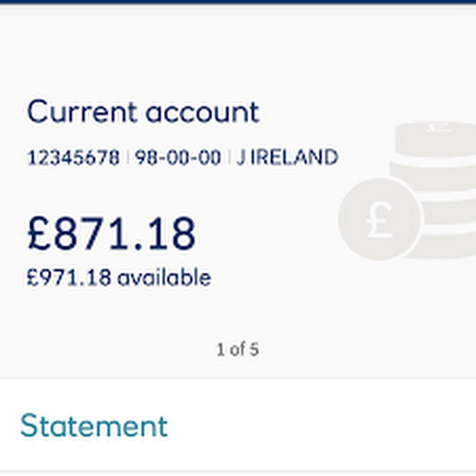Click the separator between account number and sort code
This screenshot has width=476, height=476.
127,158
